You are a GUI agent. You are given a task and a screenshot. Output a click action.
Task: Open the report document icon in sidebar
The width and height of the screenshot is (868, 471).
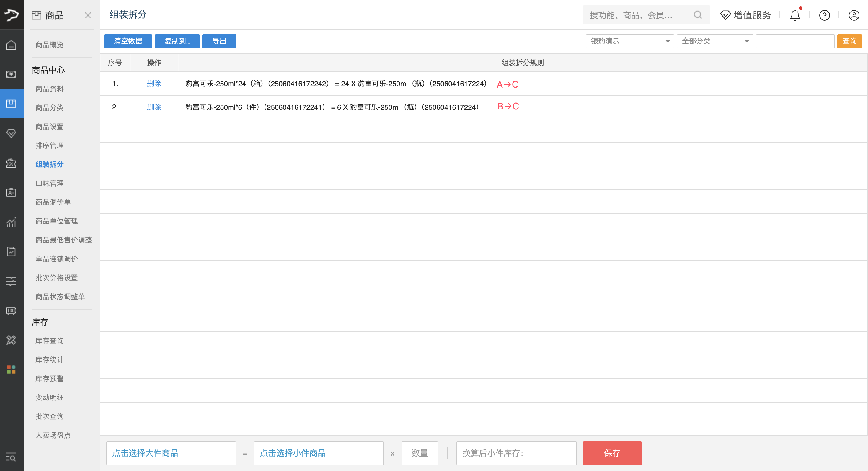[x=12, y=251]
